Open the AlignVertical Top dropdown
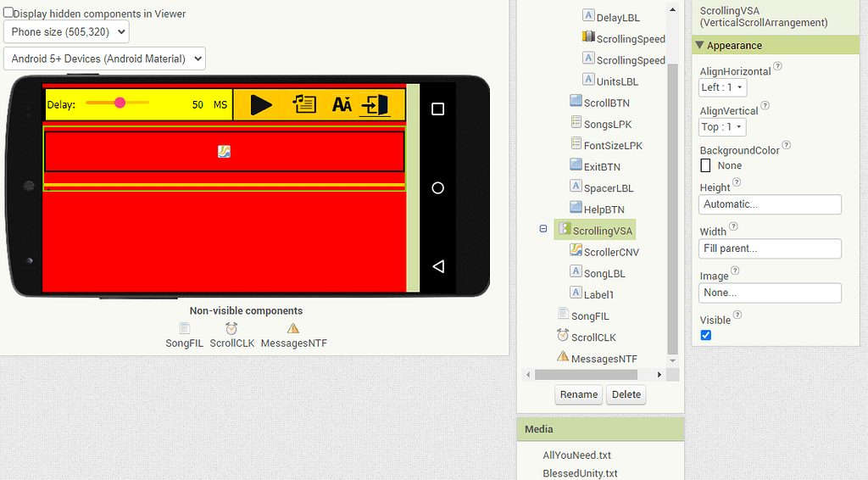The image size is (868, 480). [x=723, y=127]
